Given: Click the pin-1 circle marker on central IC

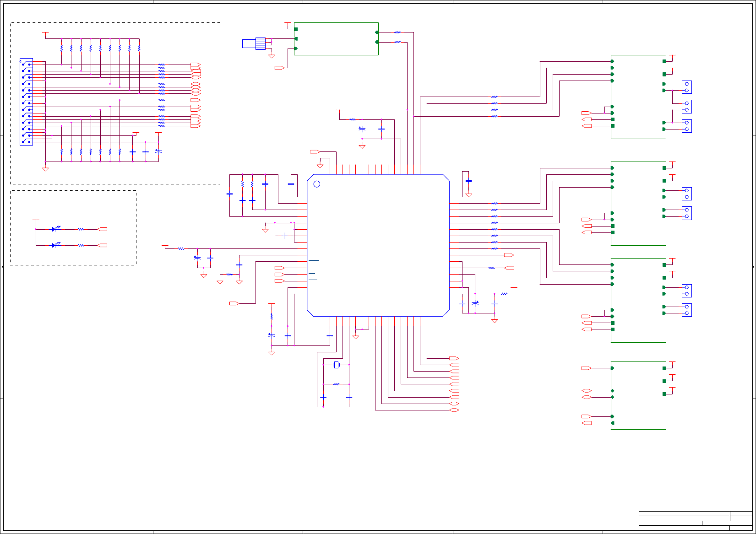Looking at the screenshot, I should (x=316, y=184).
